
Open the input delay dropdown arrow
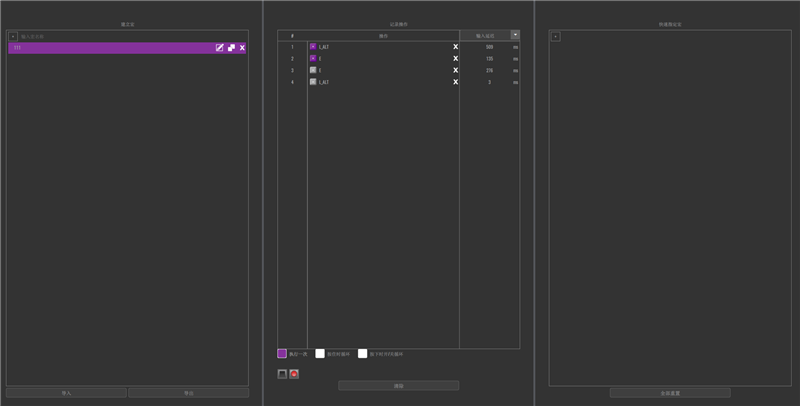[515, 35]
